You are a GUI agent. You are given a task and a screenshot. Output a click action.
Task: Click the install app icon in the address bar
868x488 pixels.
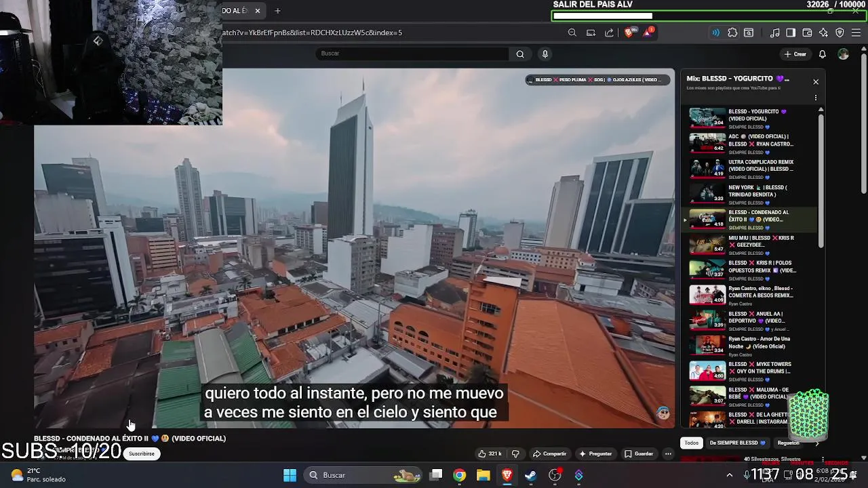pos(591,33)
